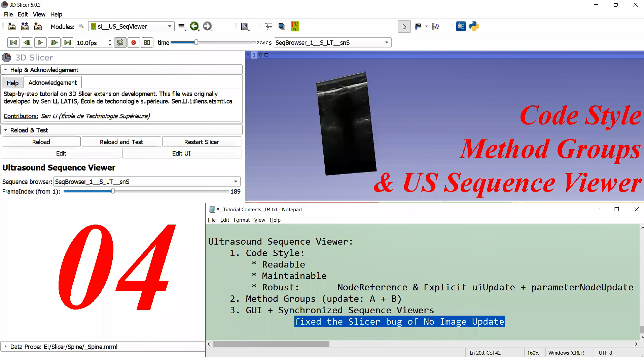Open the module history dropdown icon

tap(182, 27)
